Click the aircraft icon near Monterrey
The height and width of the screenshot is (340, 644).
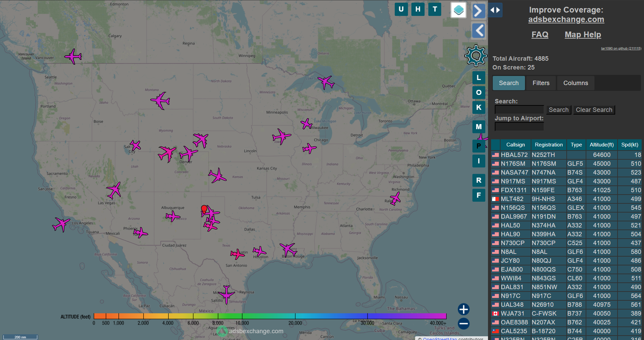[x=226, y=294]
